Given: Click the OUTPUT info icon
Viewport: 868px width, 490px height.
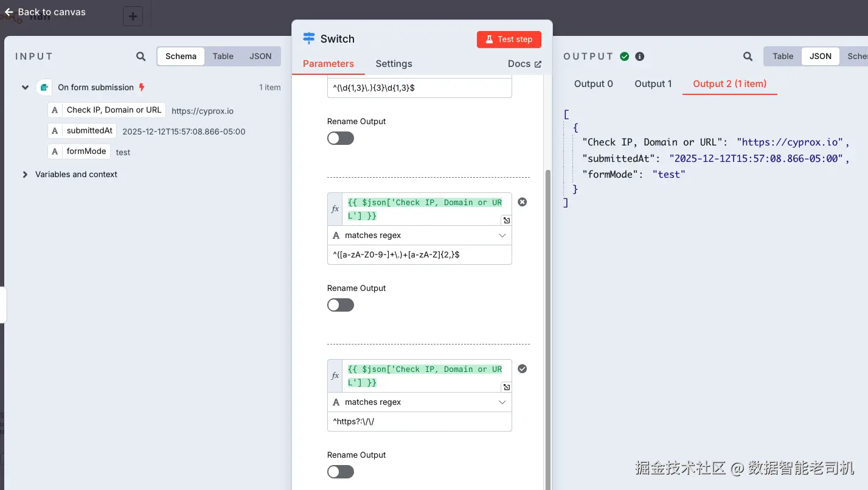Looking at the screenshot, I should pyautogui.click(x=639, y=57).
